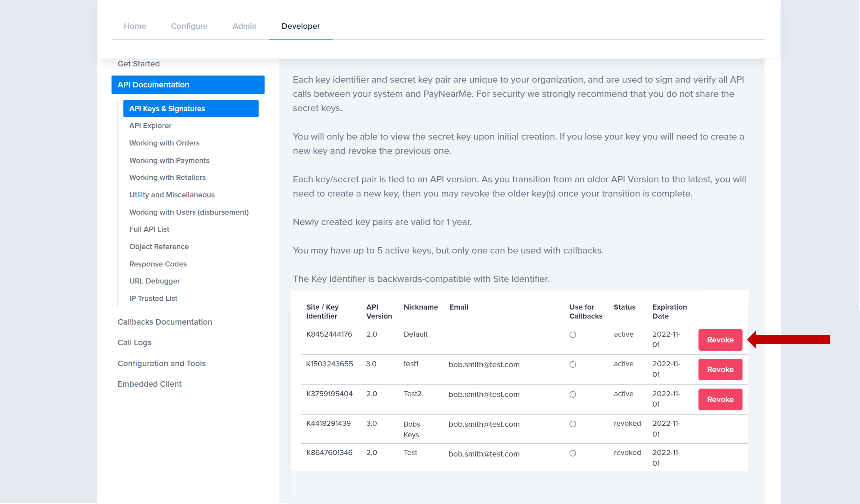The width and height of the screenshot is (860, 504).
Task: View Working with Payments docs
Action: coord(169,160)
